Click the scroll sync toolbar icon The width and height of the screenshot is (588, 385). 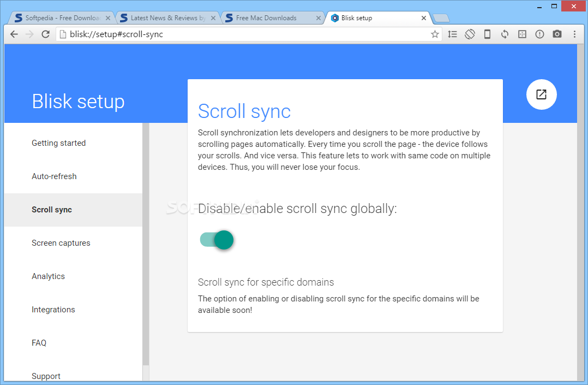(x=452, y=34)
